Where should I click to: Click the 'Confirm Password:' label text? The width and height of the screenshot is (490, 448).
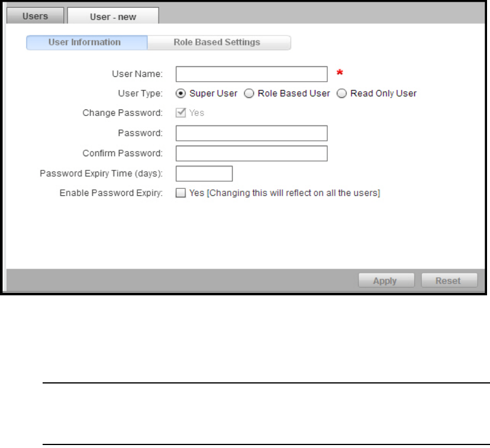(x=122, y=153)
